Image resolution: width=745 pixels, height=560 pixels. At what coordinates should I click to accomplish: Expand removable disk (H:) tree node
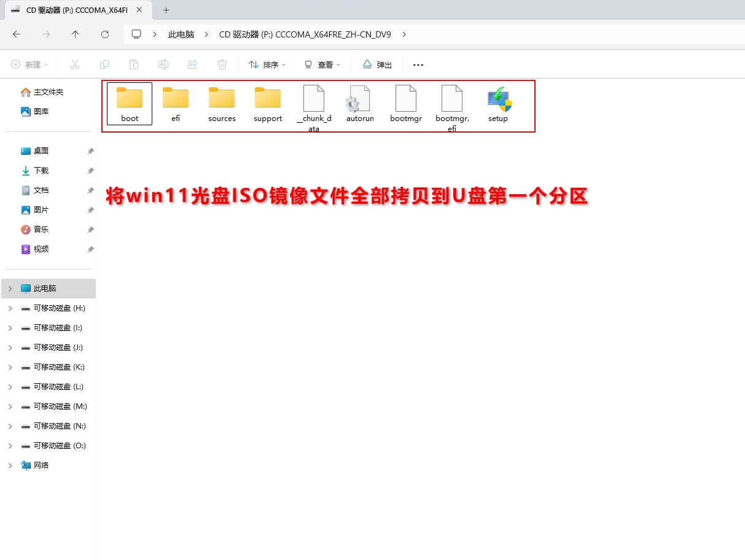click(10, 308)
